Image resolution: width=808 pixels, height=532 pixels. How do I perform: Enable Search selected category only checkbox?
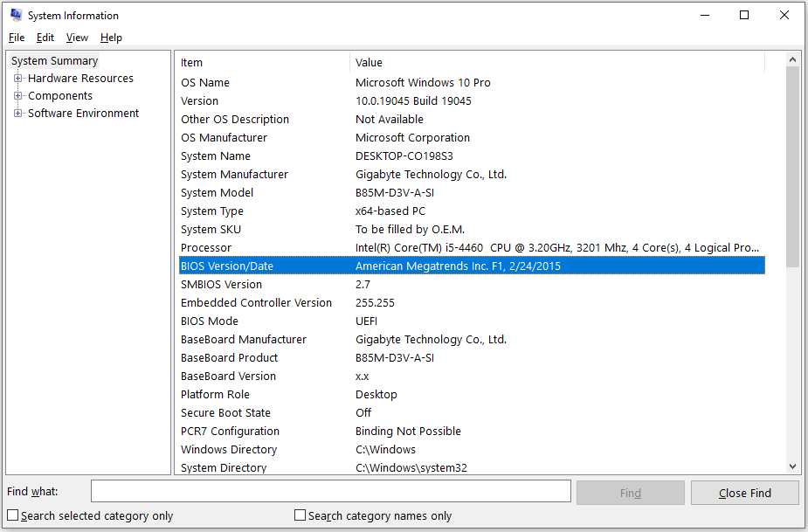pyautogui.click(x=13, y=515)
